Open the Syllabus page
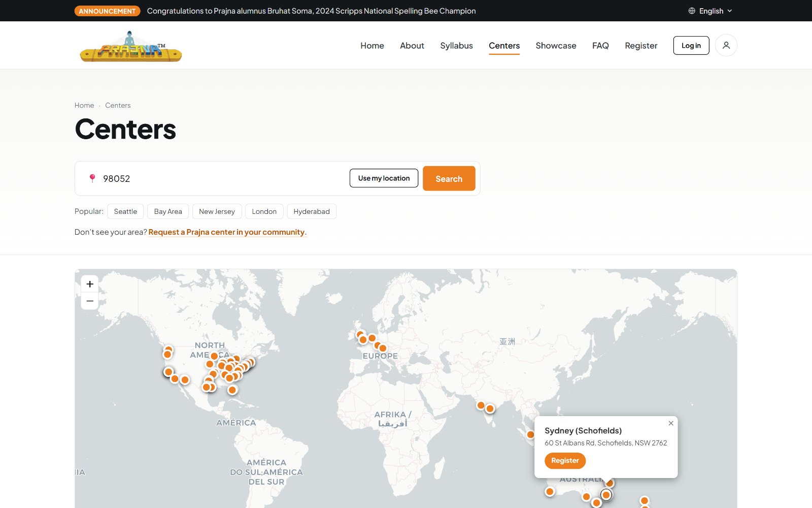The width and height of the screenshot is (812, 508). click(456, 46)
